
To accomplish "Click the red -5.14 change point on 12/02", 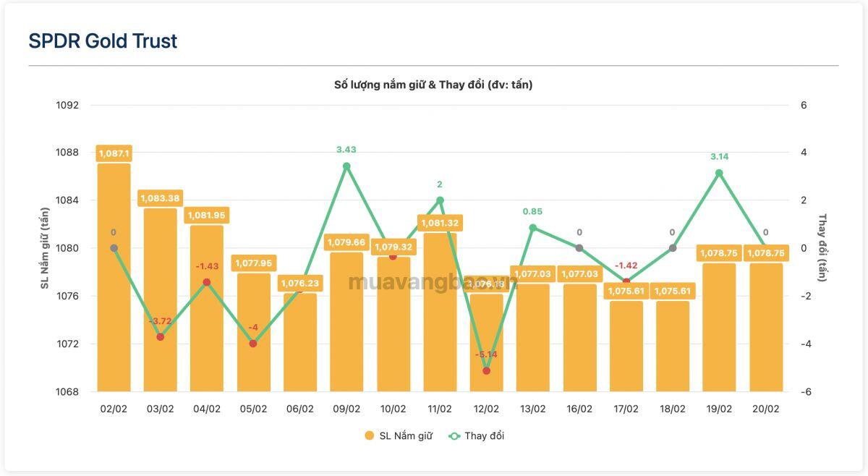I will tap(486, 370).
